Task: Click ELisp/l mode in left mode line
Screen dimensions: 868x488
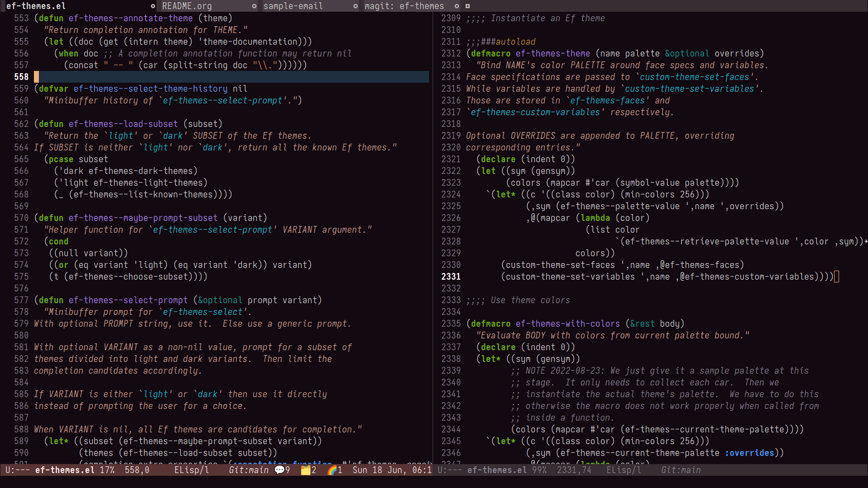Action: pyautogui.click(x=192, y=470)
